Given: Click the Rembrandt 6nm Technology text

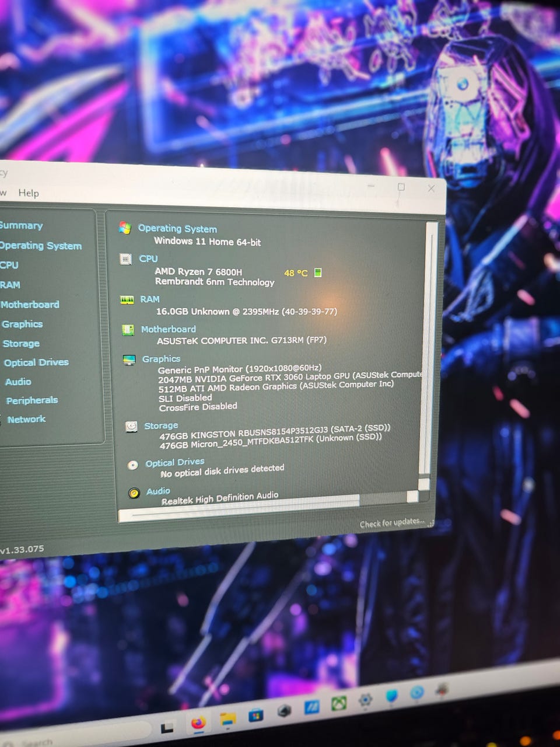Looking at the screenshot, I should [215, 281].
